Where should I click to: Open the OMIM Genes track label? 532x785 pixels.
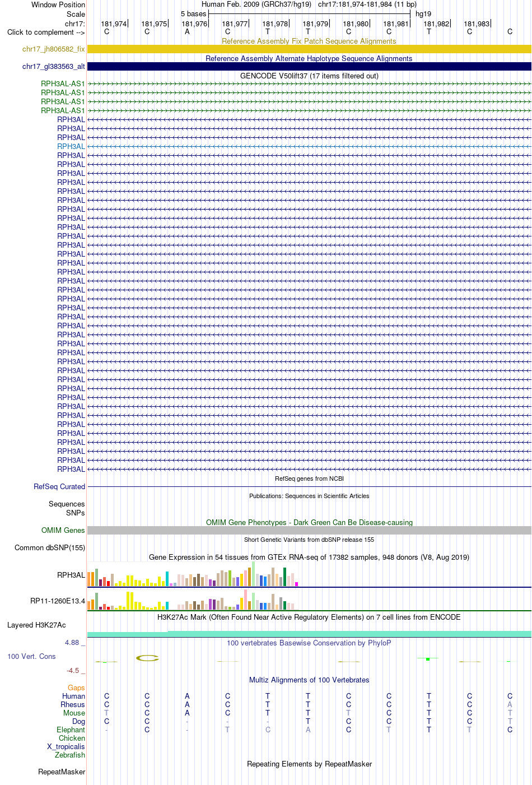63,531
